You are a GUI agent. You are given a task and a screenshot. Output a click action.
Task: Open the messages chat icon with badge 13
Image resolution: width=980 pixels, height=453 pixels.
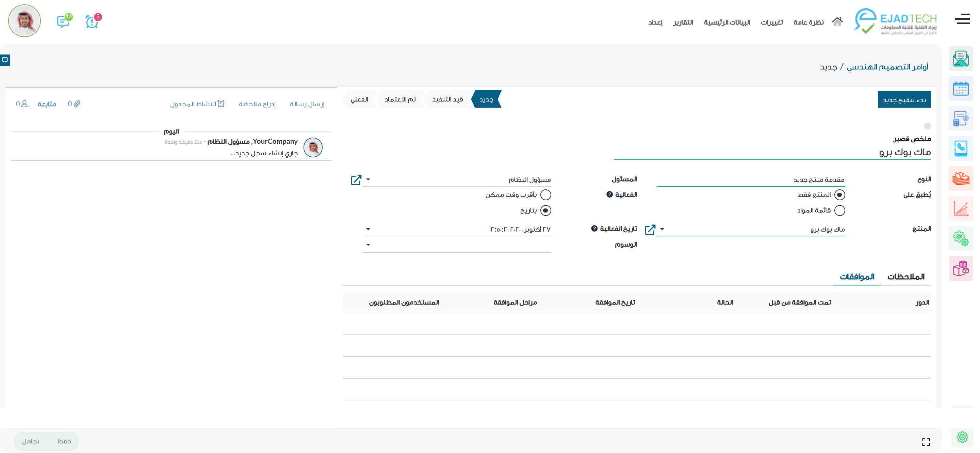63,22
